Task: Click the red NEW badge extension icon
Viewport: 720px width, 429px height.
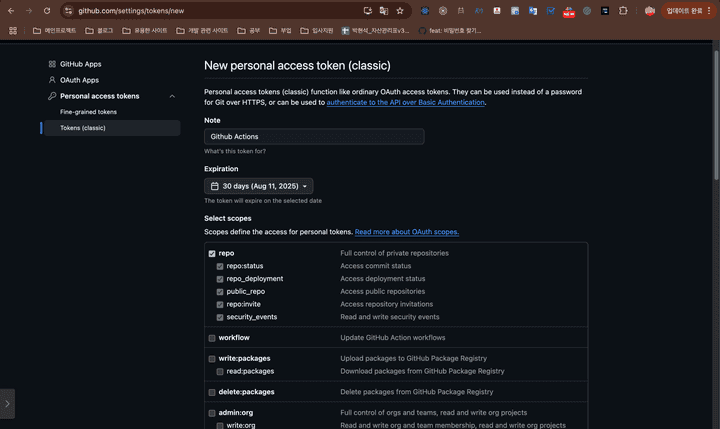Action: (568, 11)
